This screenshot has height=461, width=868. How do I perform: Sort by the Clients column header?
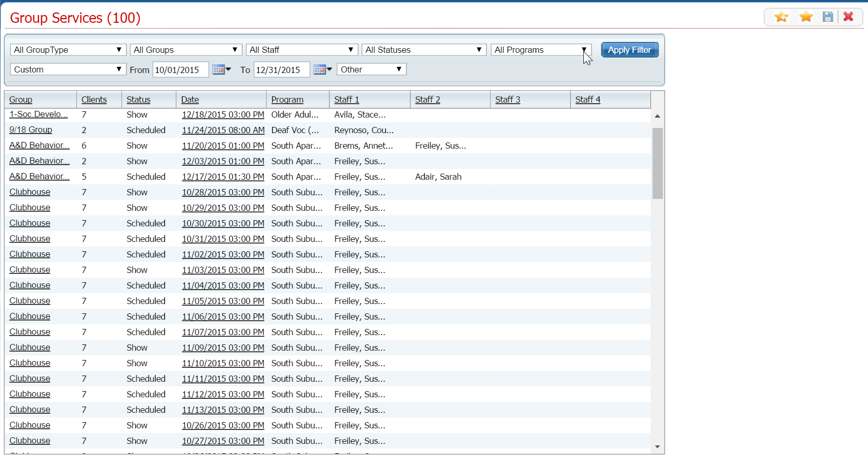click(x=94, y=99)
